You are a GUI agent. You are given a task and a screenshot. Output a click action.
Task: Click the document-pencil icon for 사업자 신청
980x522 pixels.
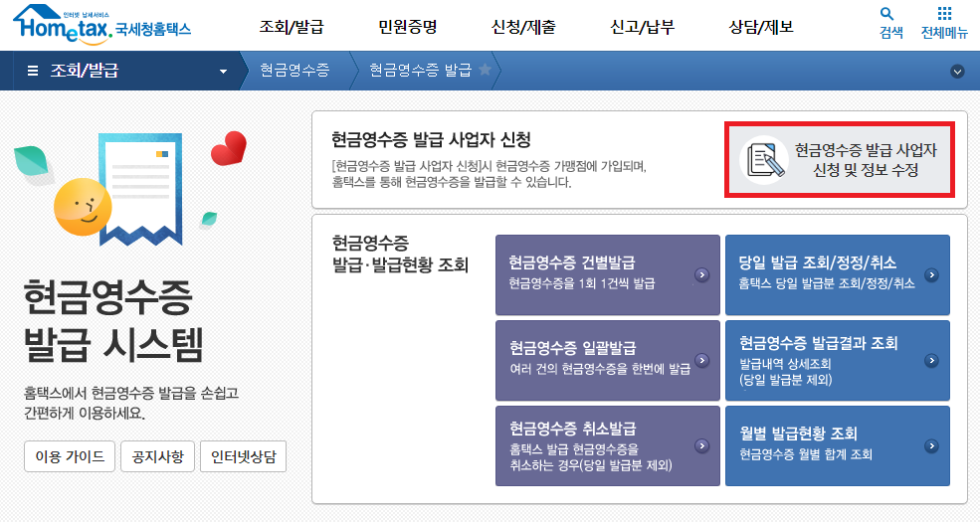(x=764, y=159)
